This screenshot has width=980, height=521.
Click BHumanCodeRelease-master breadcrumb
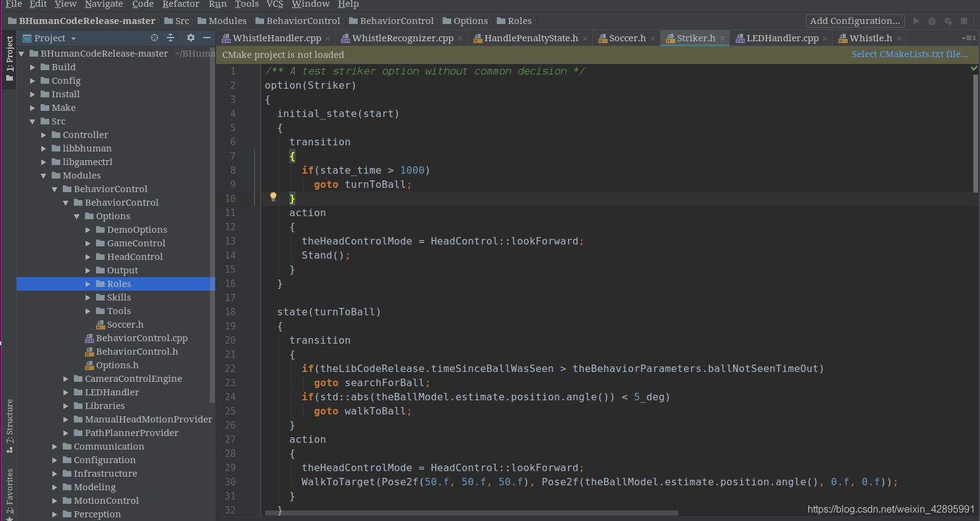(82, 21)
